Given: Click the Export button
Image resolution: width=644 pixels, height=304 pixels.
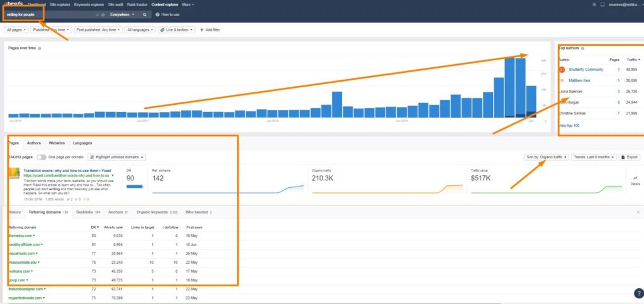Looking at the screenshot, I should 630,157.
